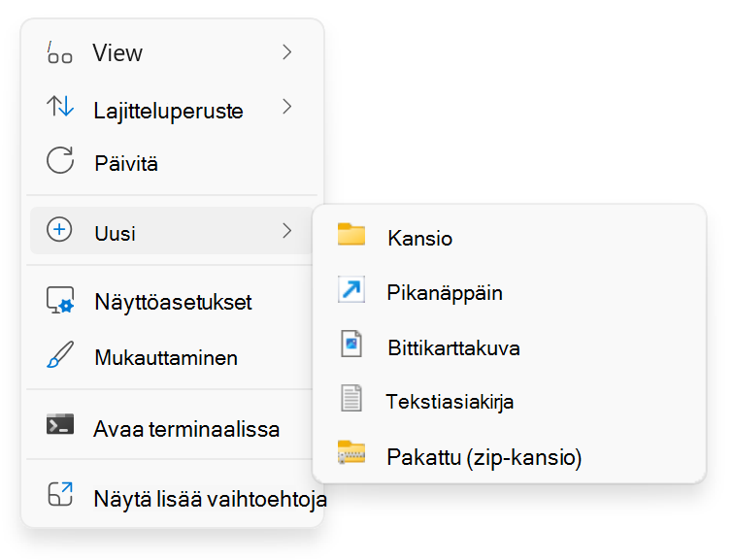Open the Lajitteluperuste sort menu entry
The image size is (734, 560).
(172, 107)
